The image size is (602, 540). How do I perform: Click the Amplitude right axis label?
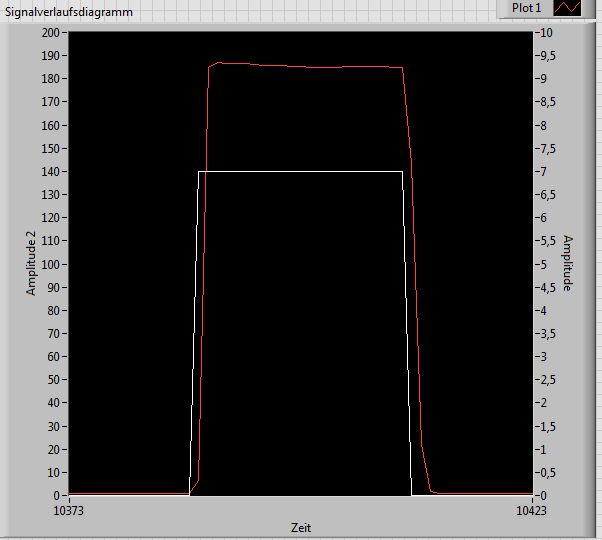[567, 263]
